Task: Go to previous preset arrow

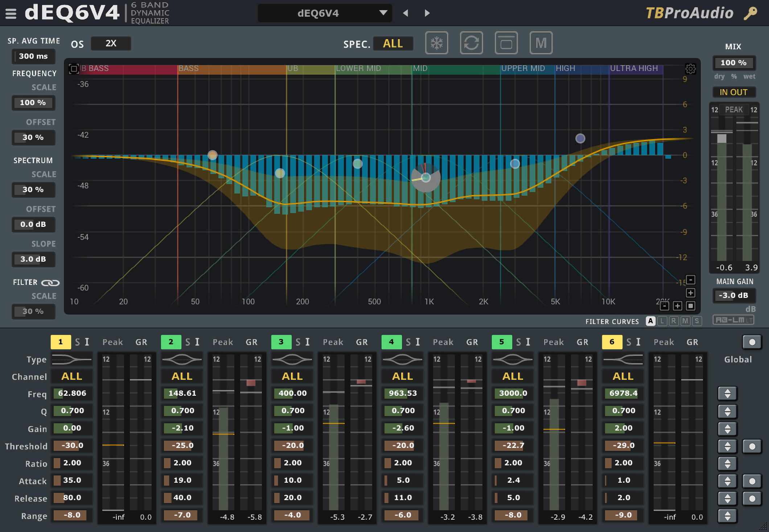Action: (406, 13)
